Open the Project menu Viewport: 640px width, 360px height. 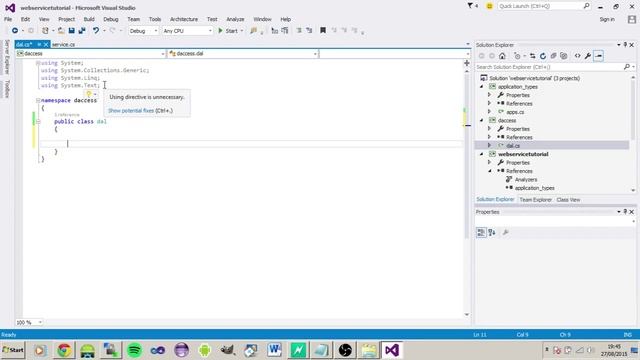67,19
